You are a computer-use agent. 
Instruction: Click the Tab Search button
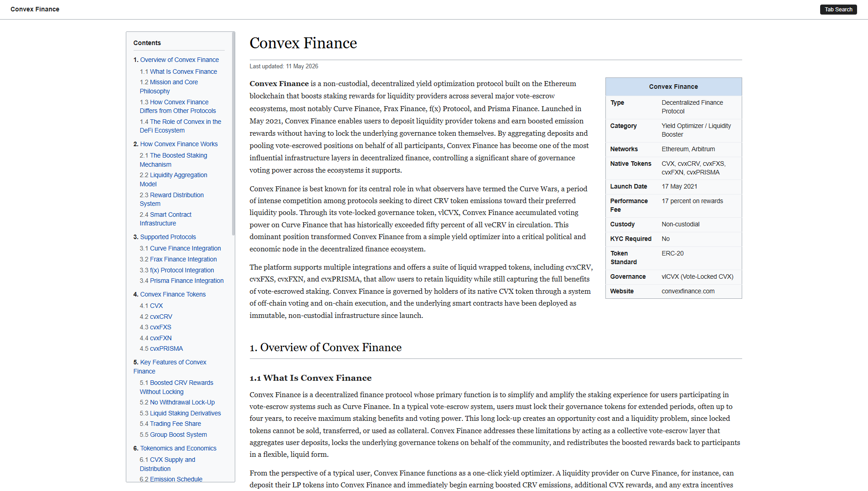(838, 10)
